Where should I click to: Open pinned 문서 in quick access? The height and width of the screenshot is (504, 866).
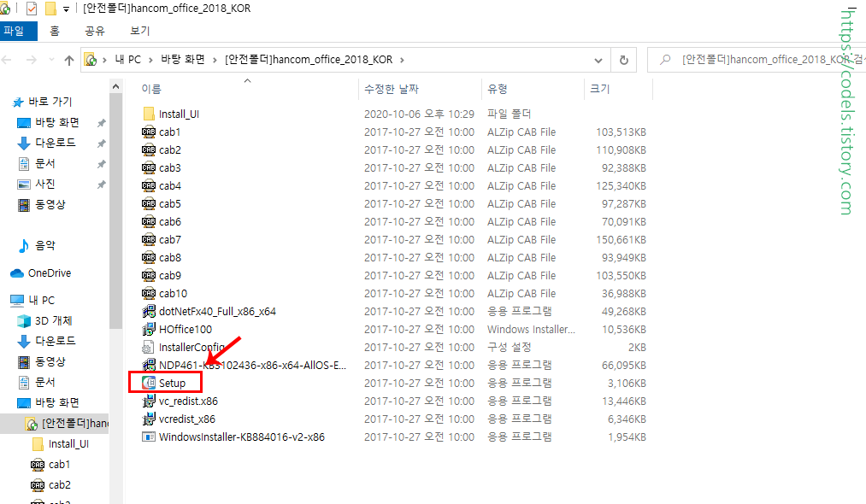(x=45, y=163)
